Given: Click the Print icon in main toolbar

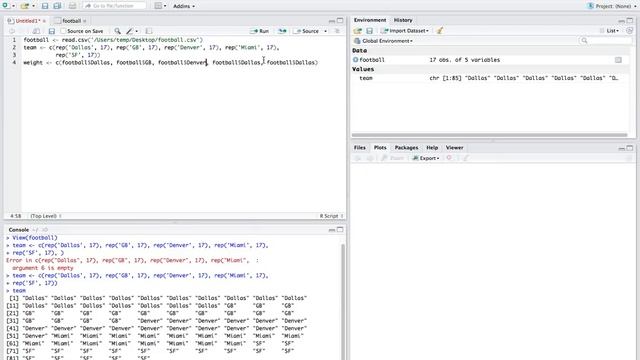Looking at the screenshot, I should pyautogui.click(x=72, y=6).
